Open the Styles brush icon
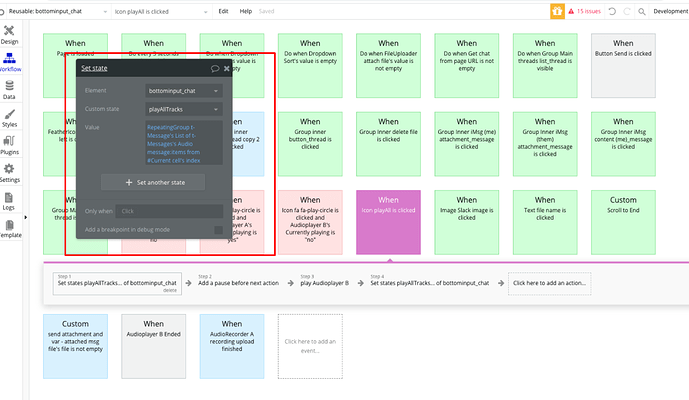689x400 pixels. 9,118
